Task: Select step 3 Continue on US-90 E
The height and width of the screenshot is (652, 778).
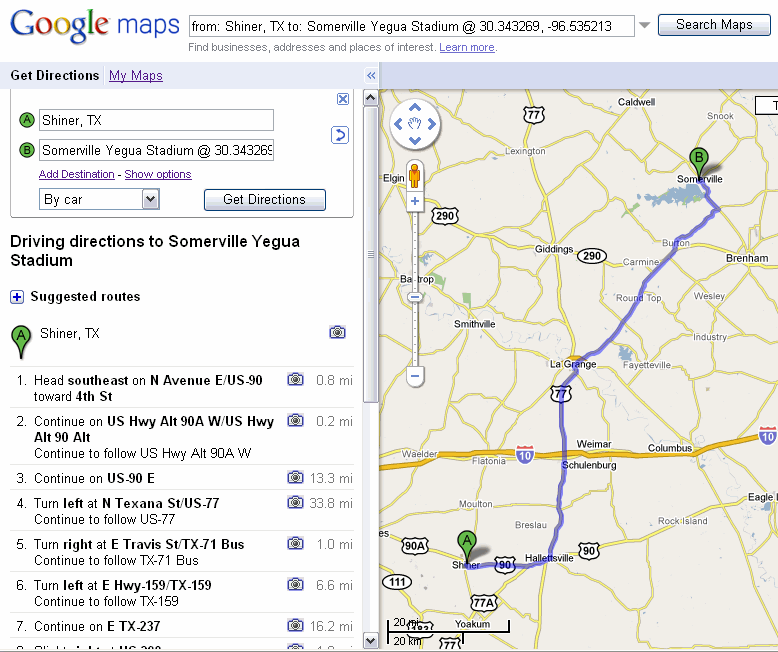Action: pos(182,478)
